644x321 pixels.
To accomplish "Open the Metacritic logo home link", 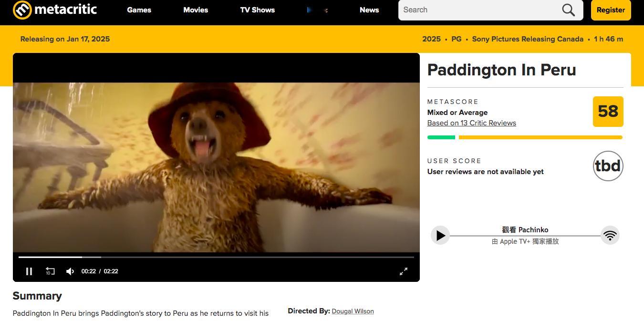I will [x=55, y=10].
